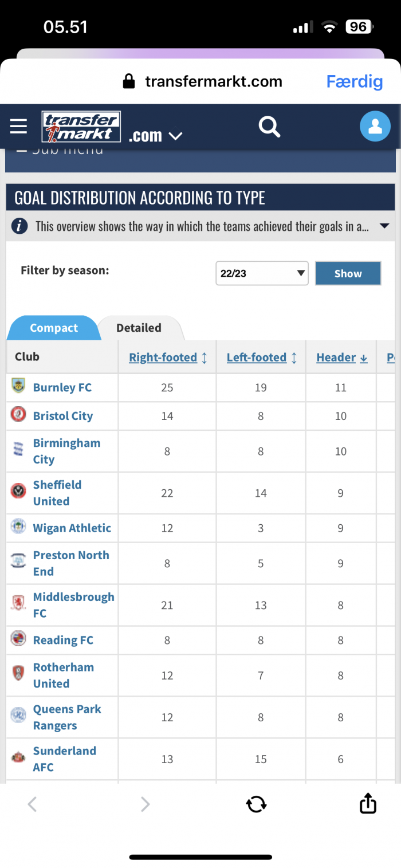Click the Burnley FC club crest
This screenshot has height=868, width=401.
click(x=18, y=386)
